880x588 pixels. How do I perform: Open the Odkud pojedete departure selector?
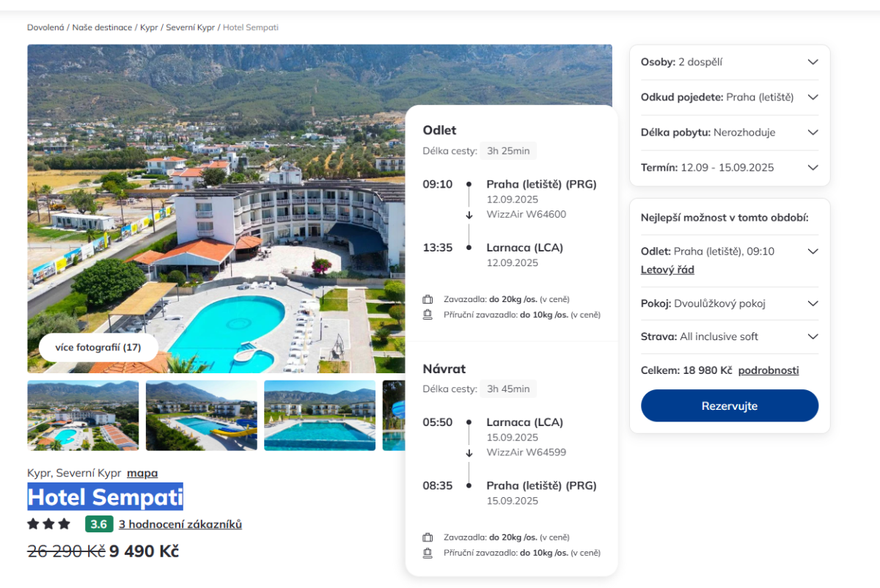point(813,98)
